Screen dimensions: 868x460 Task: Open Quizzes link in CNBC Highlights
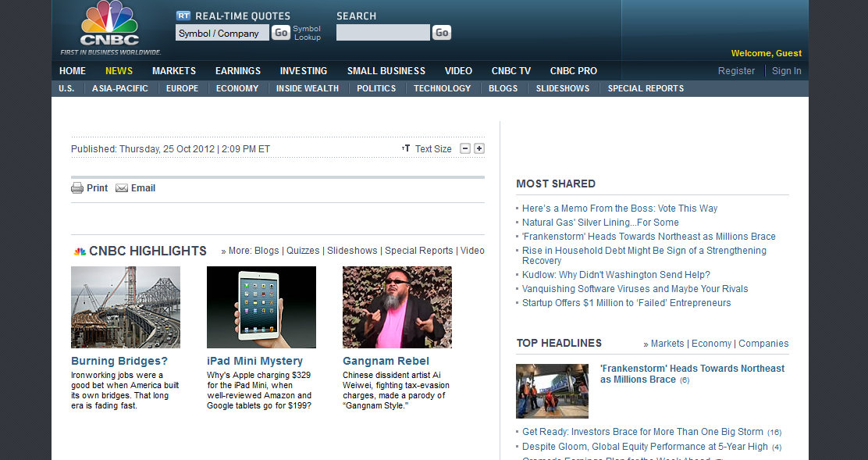coord(303,251)
